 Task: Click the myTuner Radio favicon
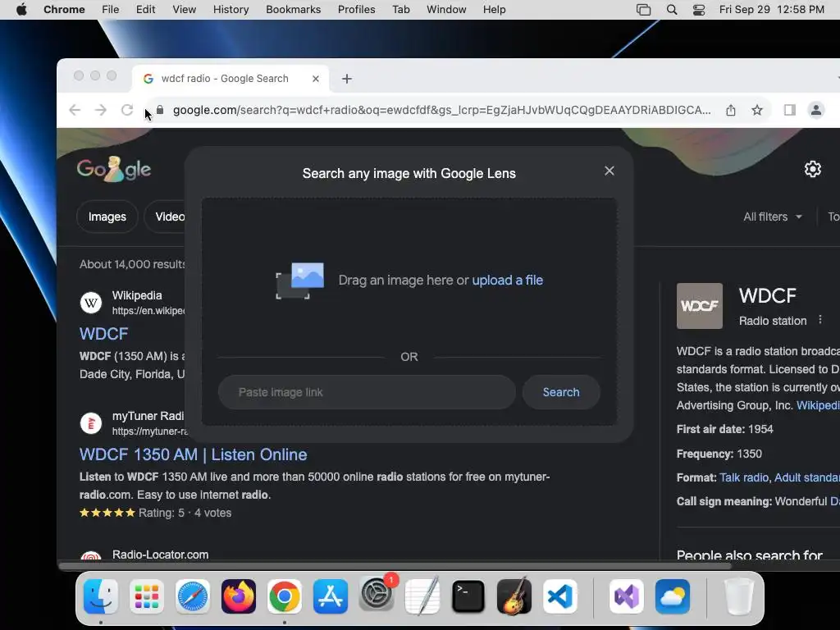coord(91,423)
